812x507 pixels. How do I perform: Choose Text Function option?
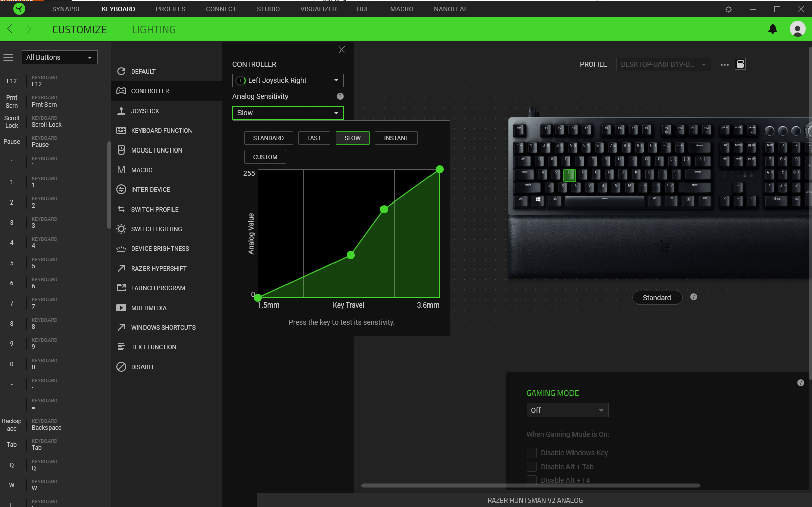coord(167,347)
